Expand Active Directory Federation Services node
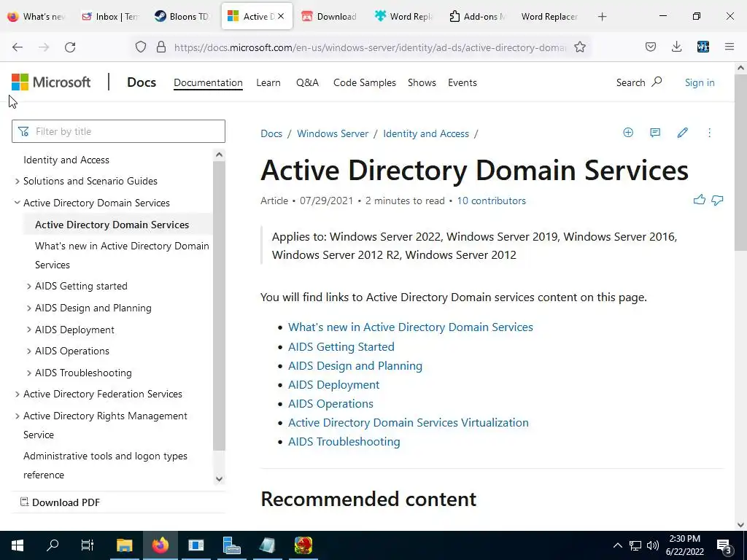 (18, 394)
